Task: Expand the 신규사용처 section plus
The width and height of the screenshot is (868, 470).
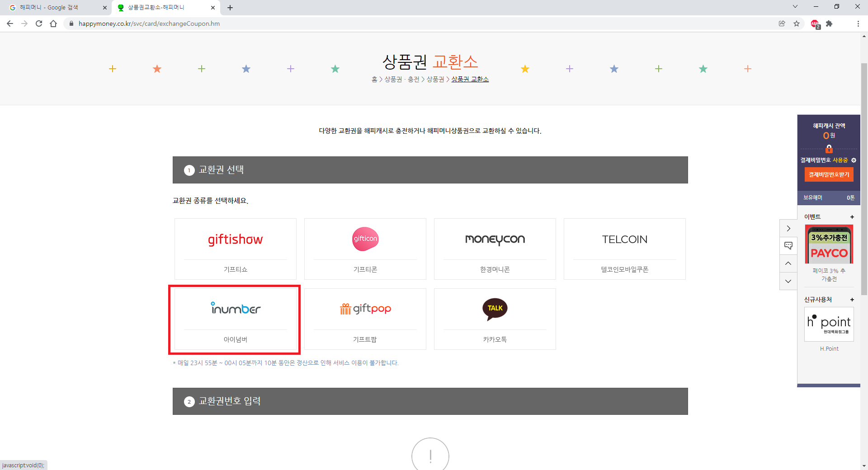Action: click(852, 300)
